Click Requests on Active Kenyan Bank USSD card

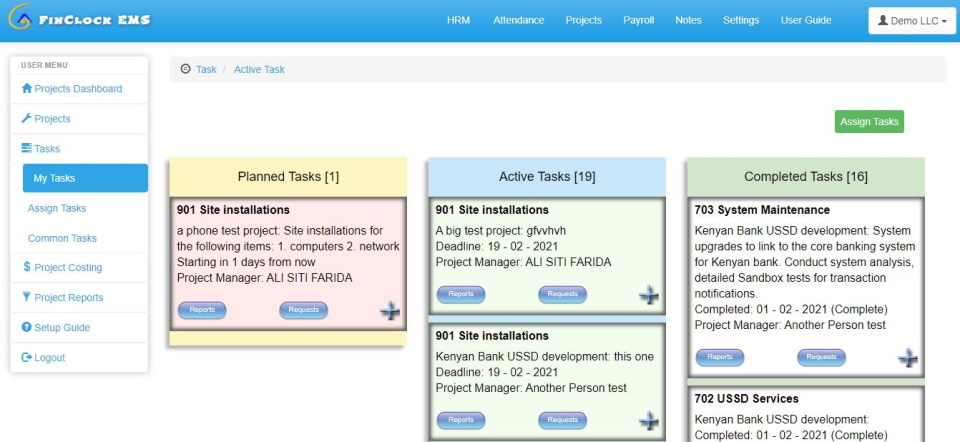[563, 420]
